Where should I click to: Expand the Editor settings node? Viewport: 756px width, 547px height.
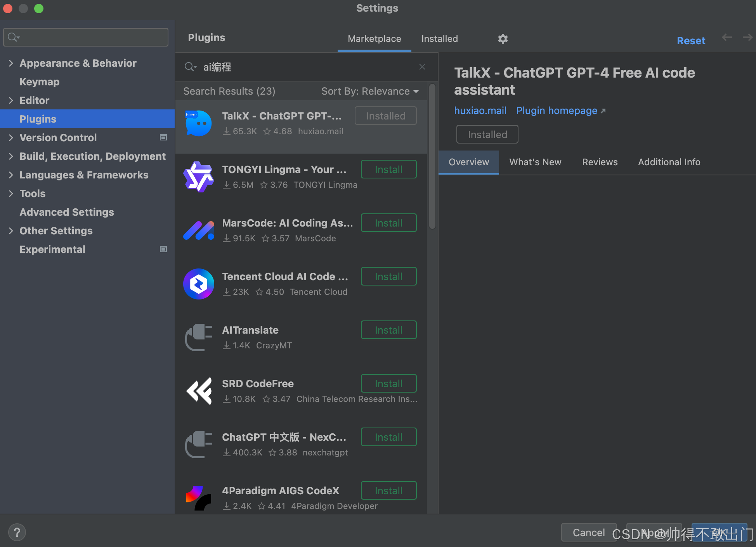(11, 100)
